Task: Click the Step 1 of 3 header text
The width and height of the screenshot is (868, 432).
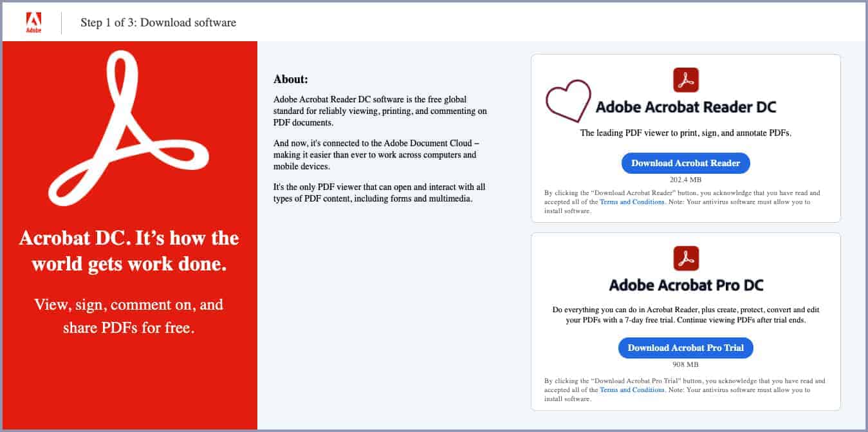Action: (158, 23)
